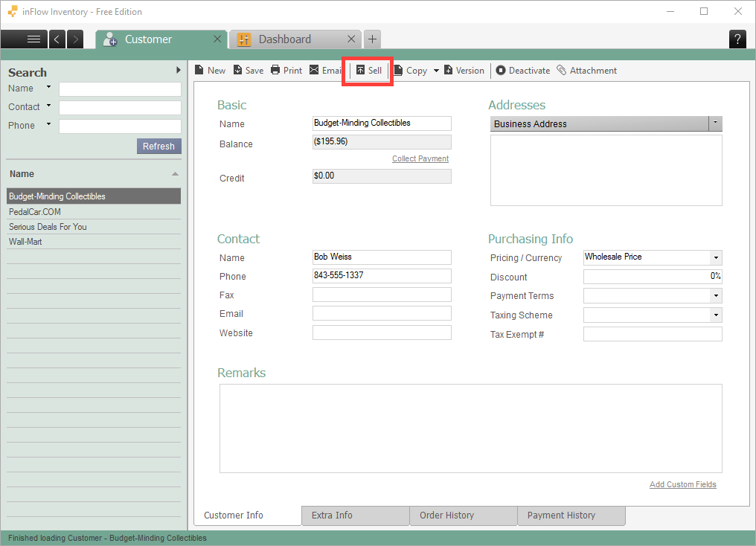This screenshot has height=546, width=756.
Task: Click the address text box
Action: (x=606, y=170)
